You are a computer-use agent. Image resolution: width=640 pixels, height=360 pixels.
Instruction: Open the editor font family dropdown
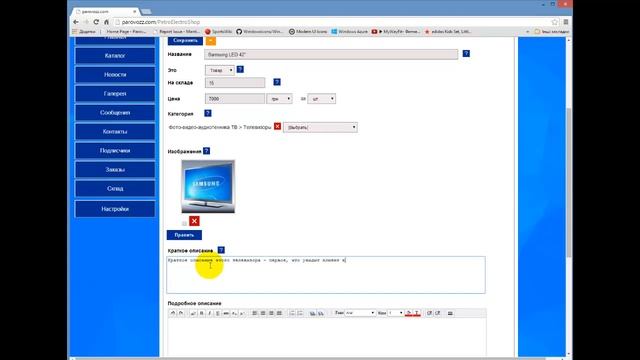[x=360, y=313]
